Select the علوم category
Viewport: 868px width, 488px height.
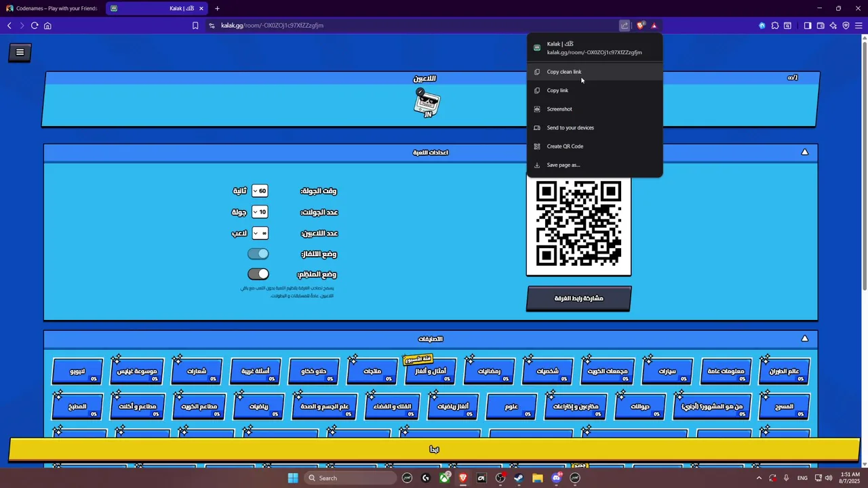pos(512,407)
